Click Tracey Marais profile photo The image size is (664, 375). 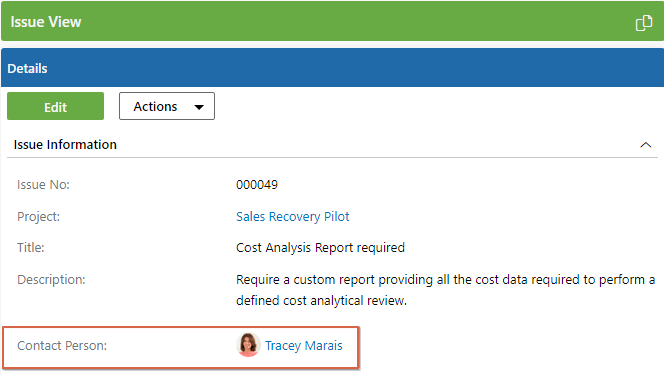[x=248, y=345]
